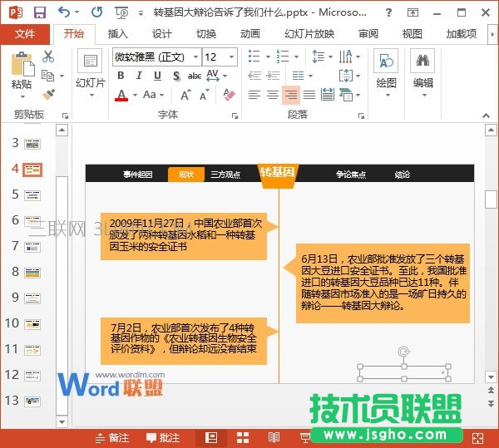
Task: Toggle the highlighted right-align button
Action: point(291,95)
